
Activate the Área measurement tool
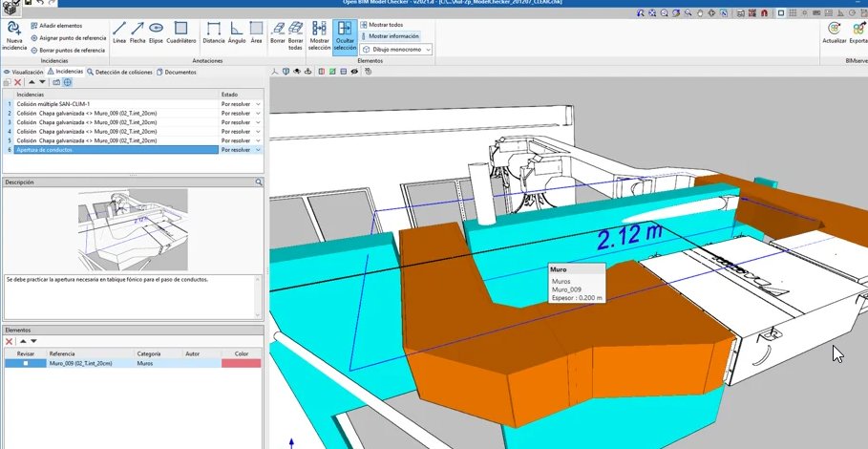click(x=256, y=32)
